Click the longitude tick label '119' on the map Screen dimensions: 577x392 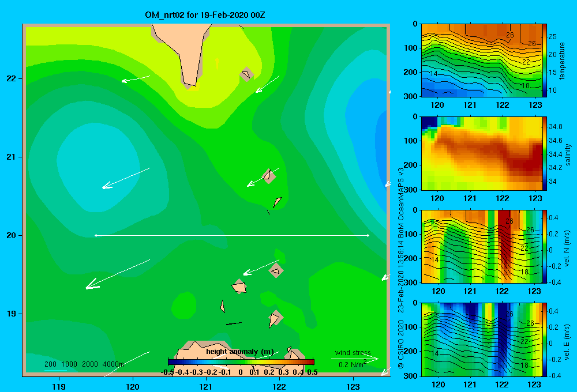59,386
